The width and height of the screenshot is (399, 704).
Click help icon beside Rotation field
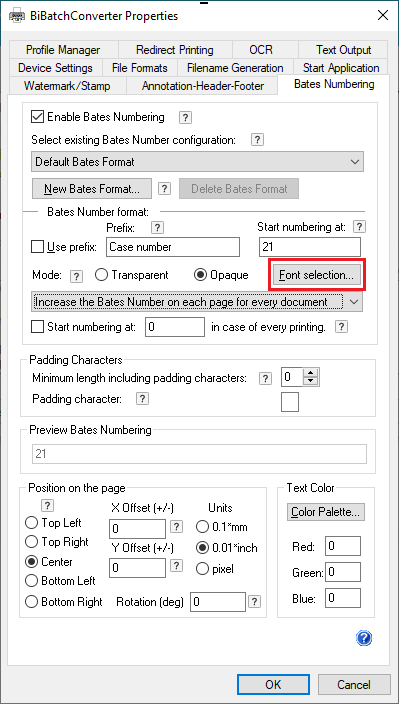[x=255, y=601]
